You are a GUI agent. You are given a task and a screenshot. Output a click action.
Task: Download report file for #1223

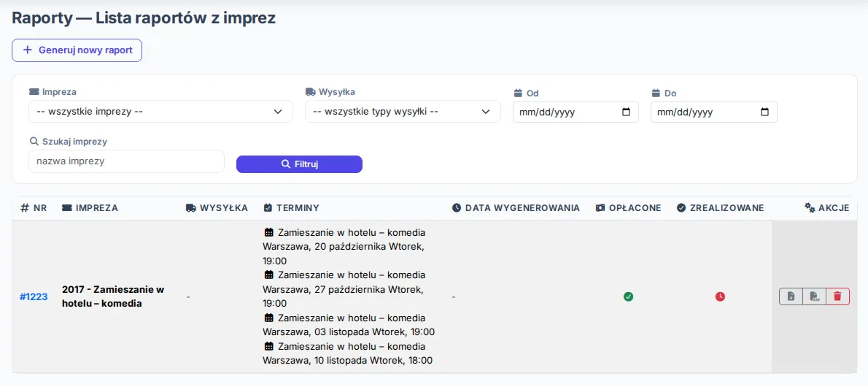791,296
